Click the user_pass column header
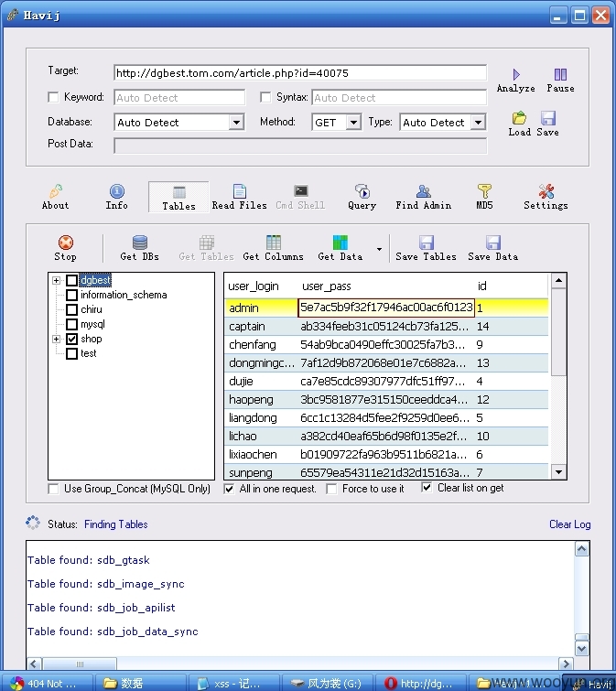The image size is (616, 691). pos(327,286)
